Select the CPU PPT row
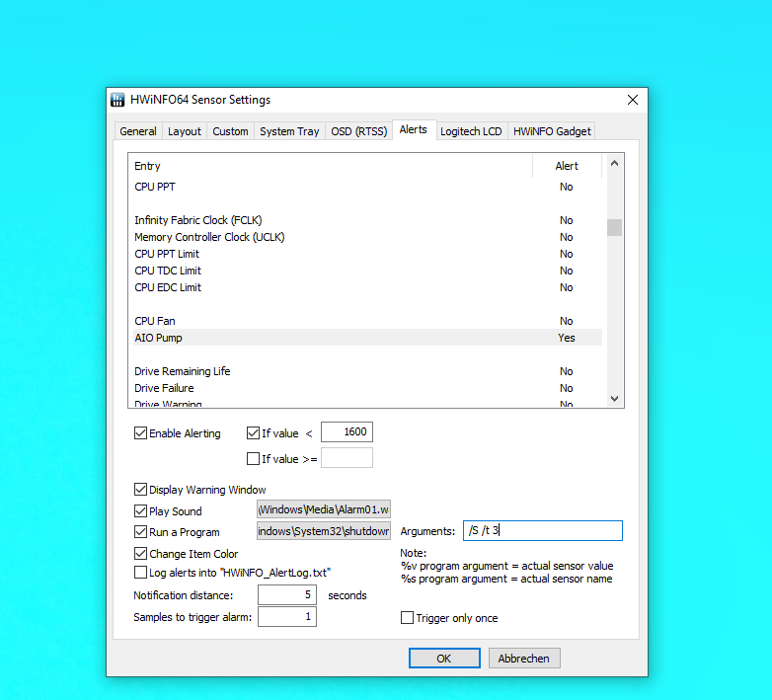The image size is (772, 700). (x=367, y=187)
